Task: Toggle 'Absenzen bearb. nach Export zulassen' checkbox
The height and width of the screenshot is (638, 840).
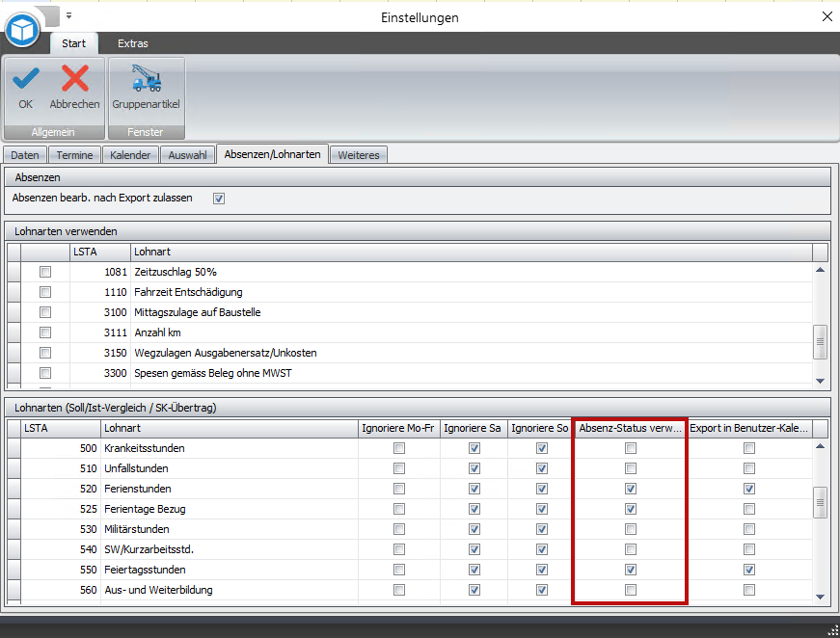Action: [x=219, y=199]
